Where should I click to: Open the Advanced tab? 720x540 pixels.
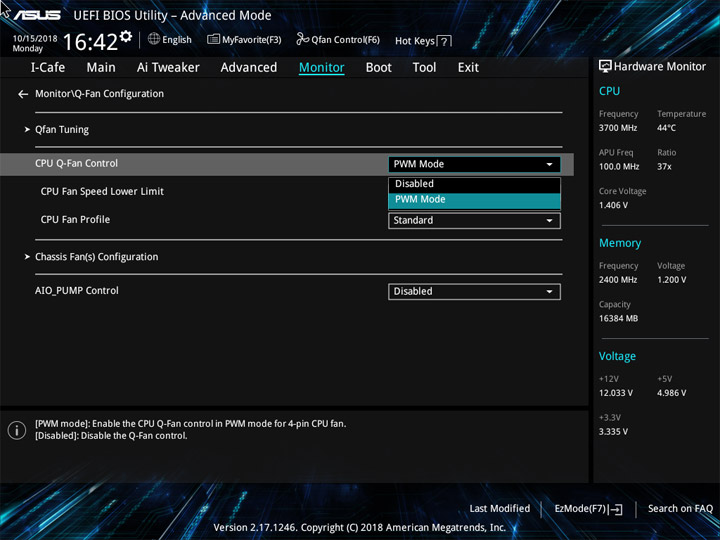click(249, 68)
